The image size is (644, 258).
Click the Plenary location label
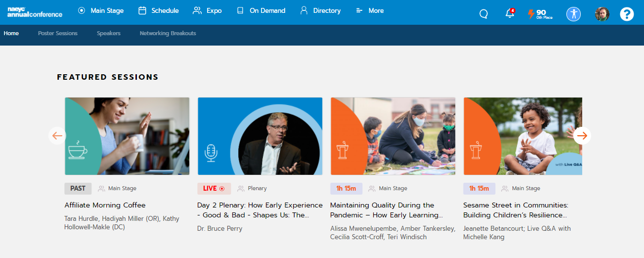click(x=257, y=188)
